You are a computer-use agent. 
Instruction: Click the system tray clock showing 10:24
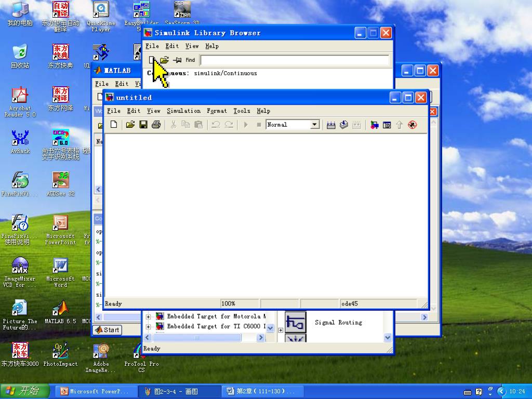point(517,391)
